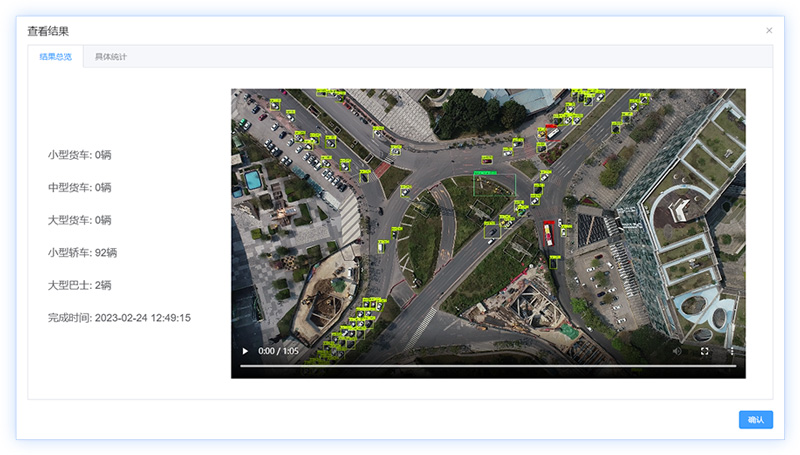Switch to the 具体统计 tab
Screen dimensions: 800x455
111,57
